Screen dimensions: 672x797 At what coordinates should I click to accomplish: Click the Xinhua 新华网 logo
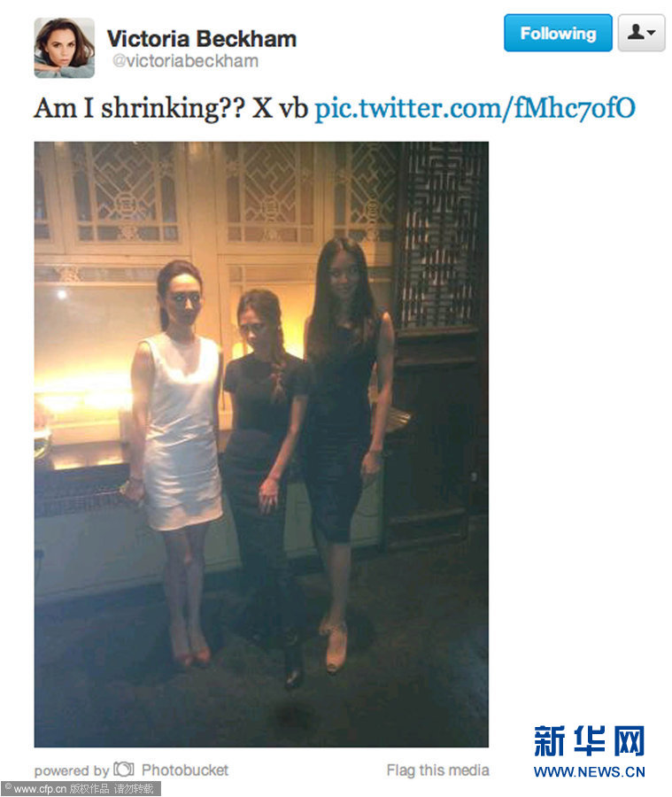point(589,741)
